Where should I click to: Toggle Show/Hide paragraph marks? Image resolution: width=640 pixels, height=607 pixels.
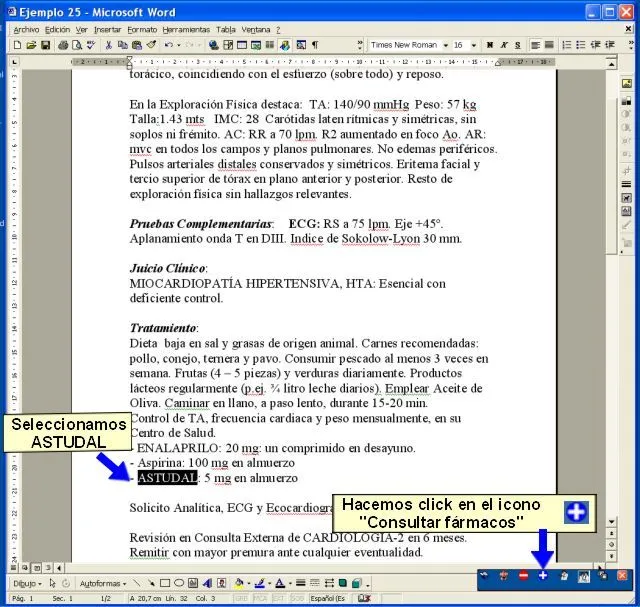point(315,45)
